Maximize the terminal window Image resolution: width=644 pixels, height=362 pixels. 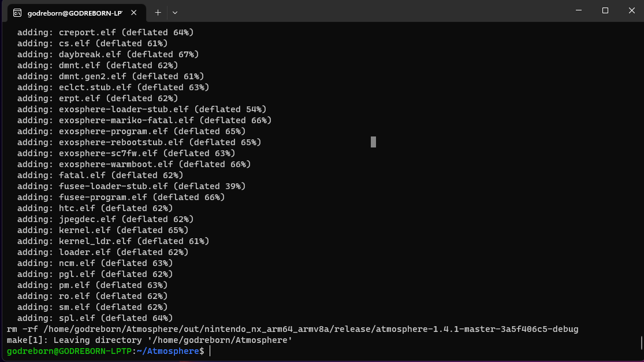pyautogui.click(x=605, y=10)
